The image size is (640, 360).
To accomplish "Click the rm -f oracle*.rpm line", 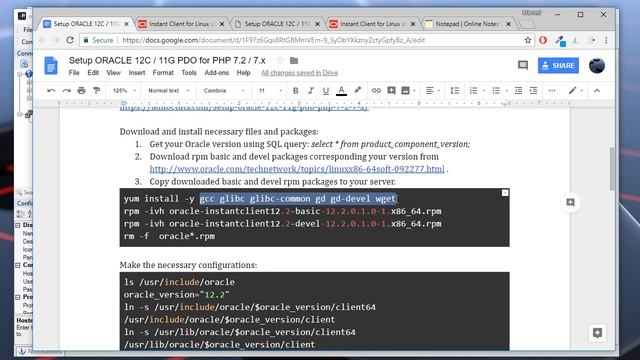I will tap(169, 236).
